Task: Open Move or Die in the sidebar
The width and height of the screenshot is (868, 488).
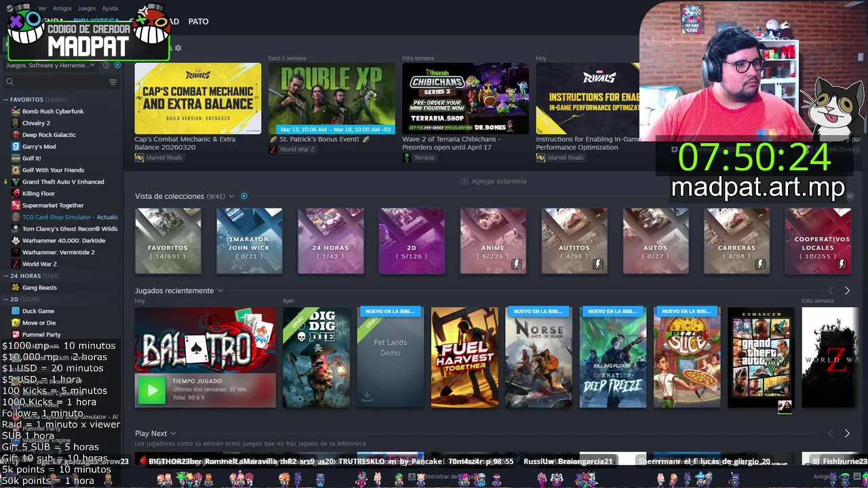Action: coord(39,323)
